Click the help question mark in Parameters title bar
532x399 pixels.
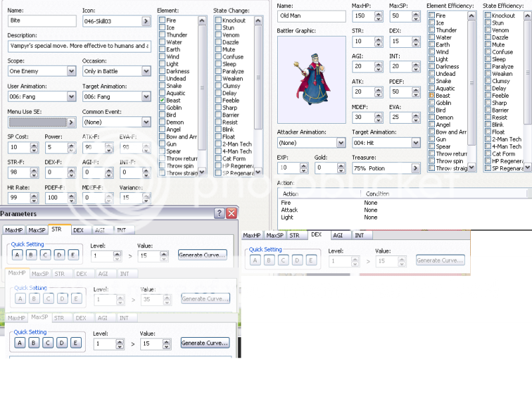(219, 213)
